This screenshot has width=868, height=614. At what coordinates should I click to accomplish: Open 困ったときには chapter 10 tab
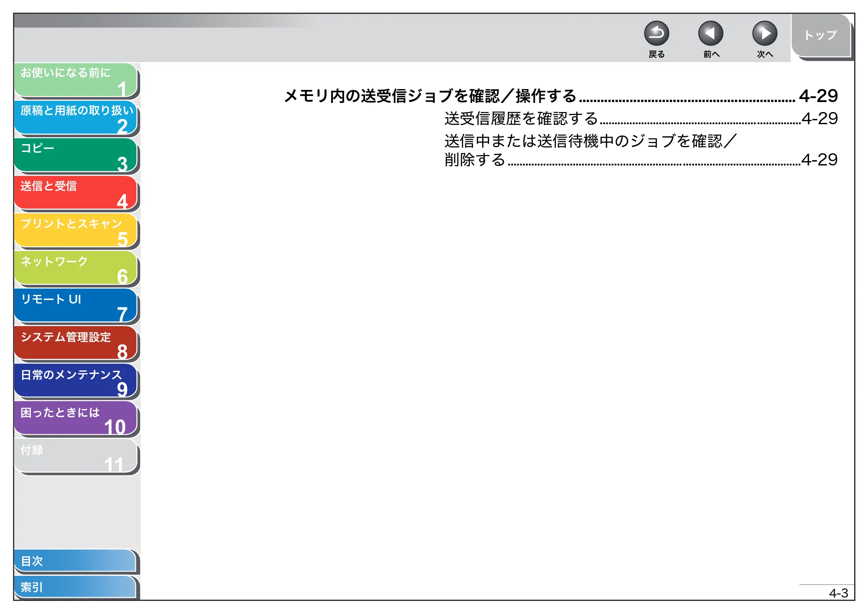point(76,419)
